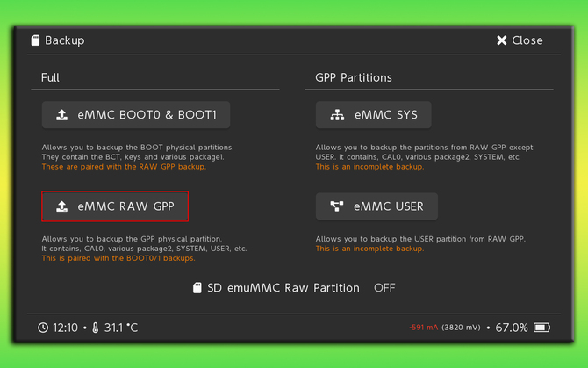Screen dimensions: 588x368
Task: Select the 31.1 °C temperature value
Action: click(x=121, y=328)
